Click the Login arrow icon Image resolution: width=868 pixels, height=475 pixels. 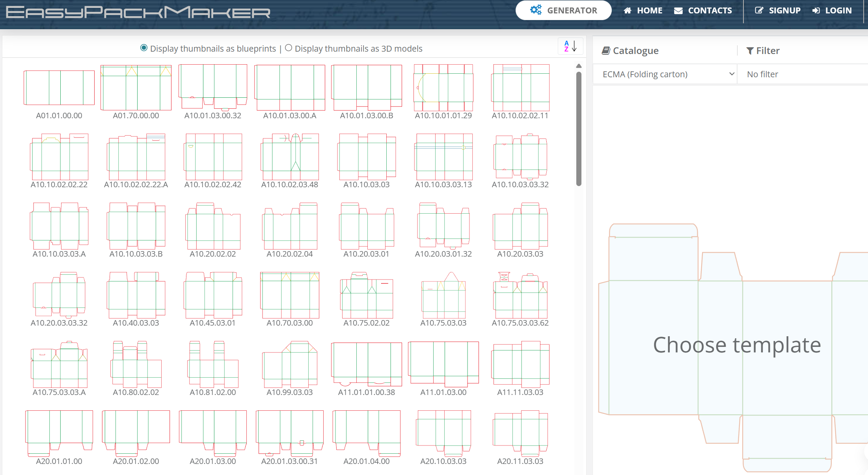816,11
